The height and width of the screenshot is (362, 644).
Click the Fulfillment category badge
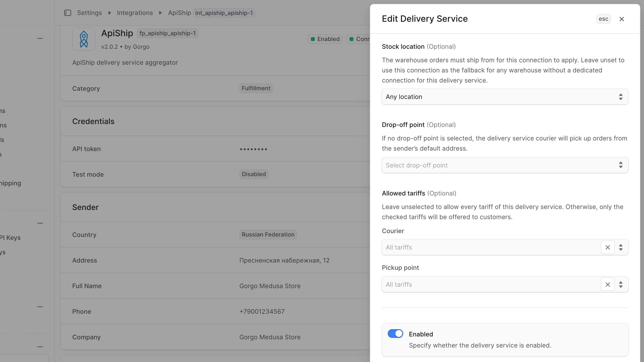256,88
